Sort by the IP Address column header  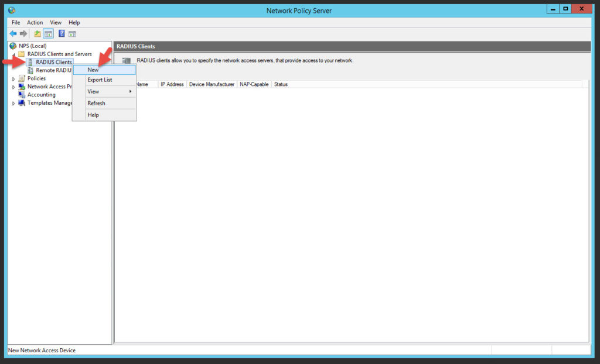point(172,84)
